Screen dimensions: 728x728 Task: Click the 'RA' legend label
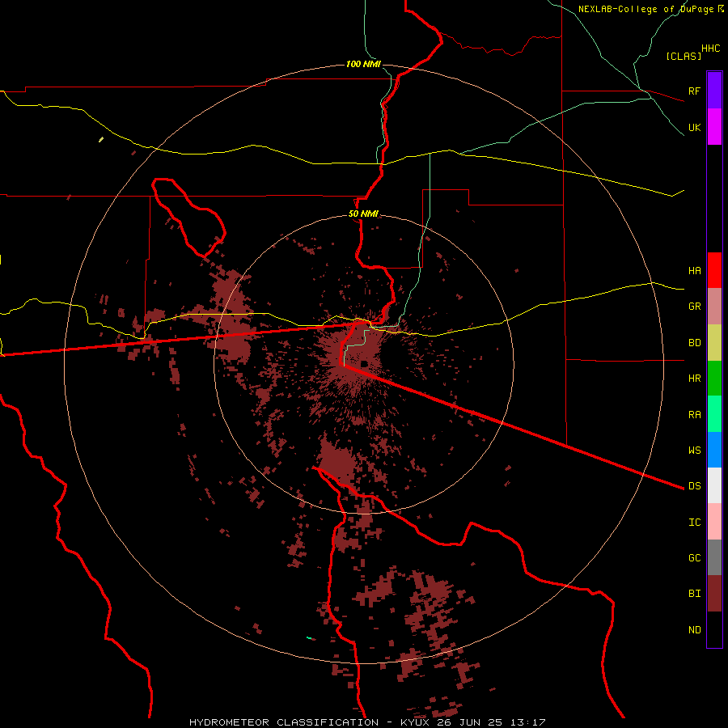coord(694,415)
